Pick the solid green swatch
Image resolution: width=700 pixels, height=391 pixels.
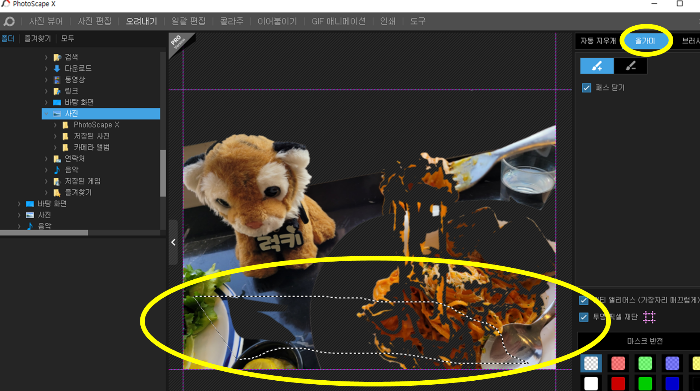pyautogui.click(x=645, y=383)
